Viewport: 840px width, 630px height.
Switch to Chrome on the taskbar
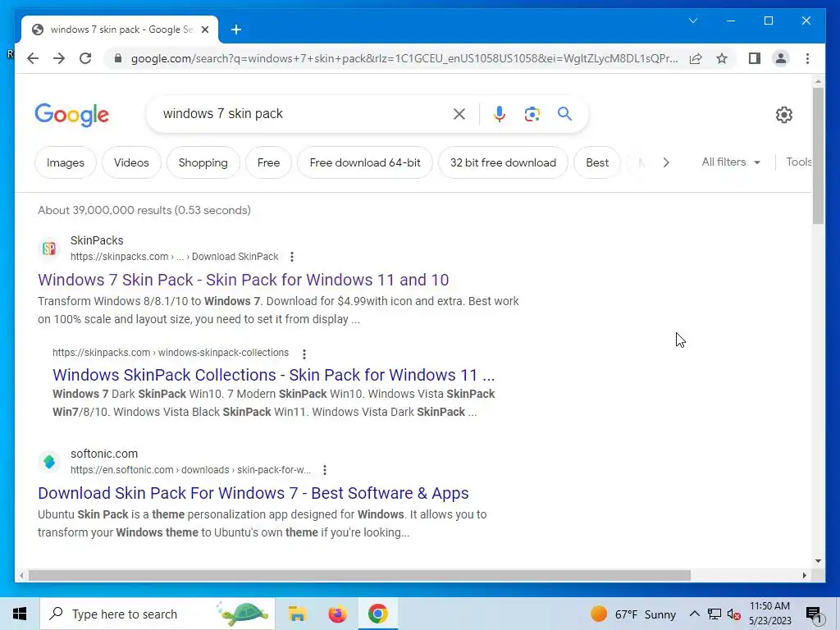point(377,614)
